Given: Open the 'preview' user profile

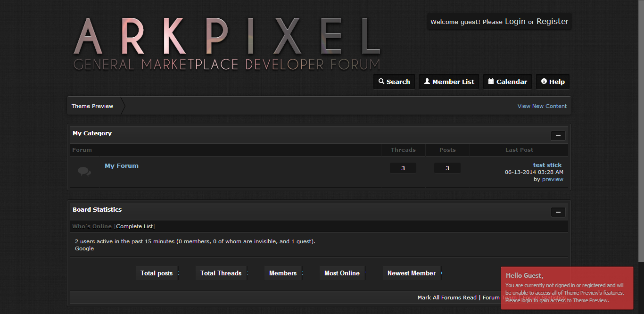Looking at the screenshot, I should [x=553, y=179].
